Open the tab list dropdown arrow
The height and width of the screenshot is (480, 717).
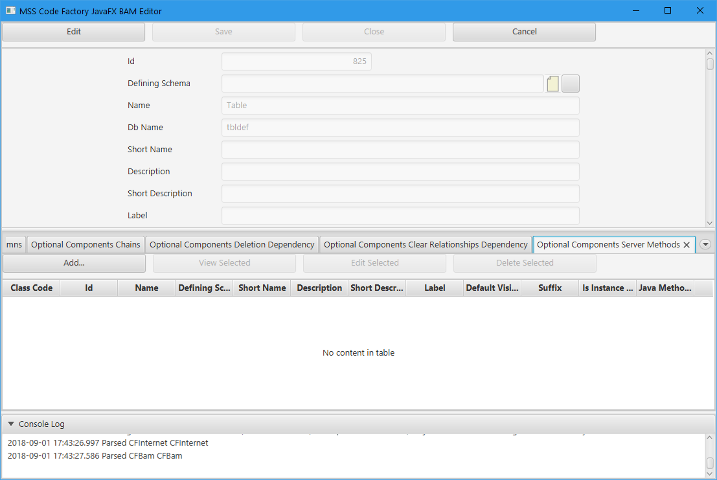coord(705,244)
